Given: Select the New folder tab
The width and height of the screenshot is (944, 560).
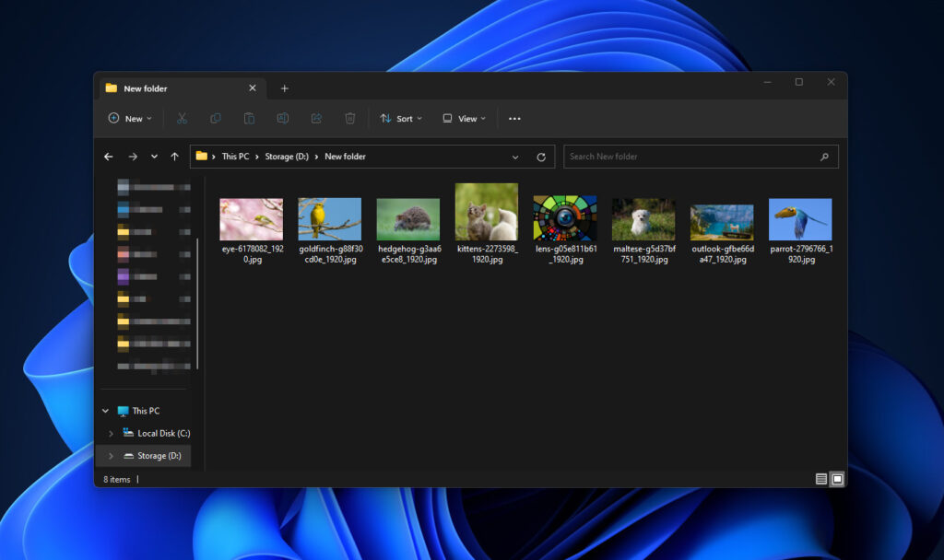Looking at the screenshot, I should pos(182,88).
